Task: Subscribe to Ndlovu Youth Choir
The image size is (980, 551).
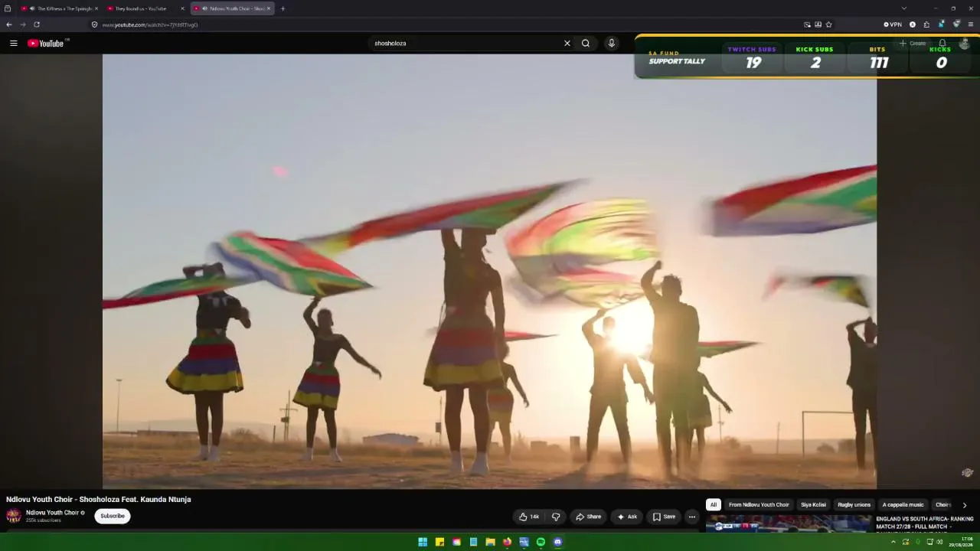Action: click(113, 516)
